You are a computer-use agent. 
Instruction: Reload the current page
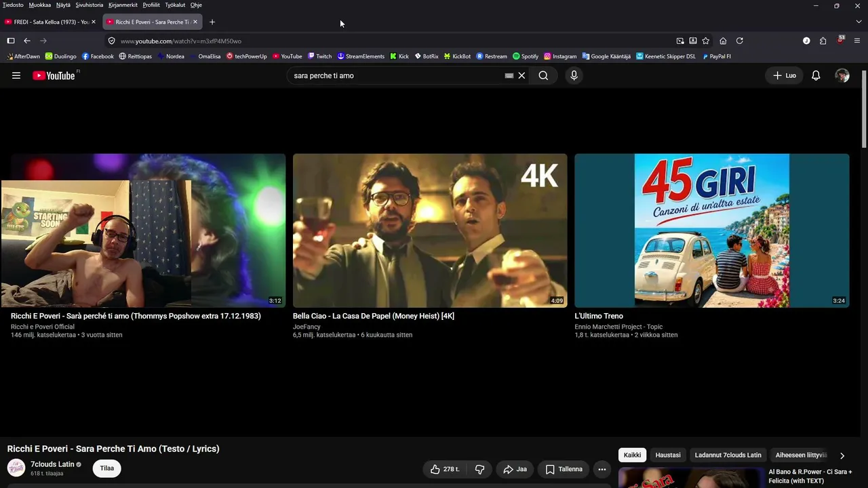pos(740,41)
